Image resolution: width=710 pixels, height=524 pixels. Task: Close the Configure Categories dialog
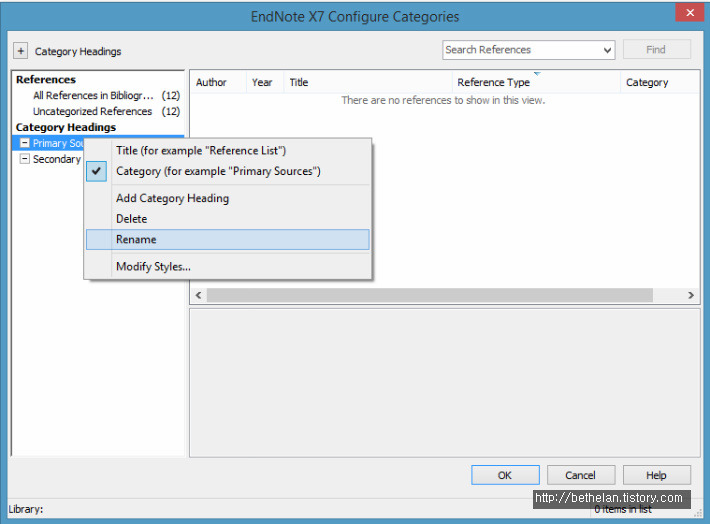click(x=690, y=13)
